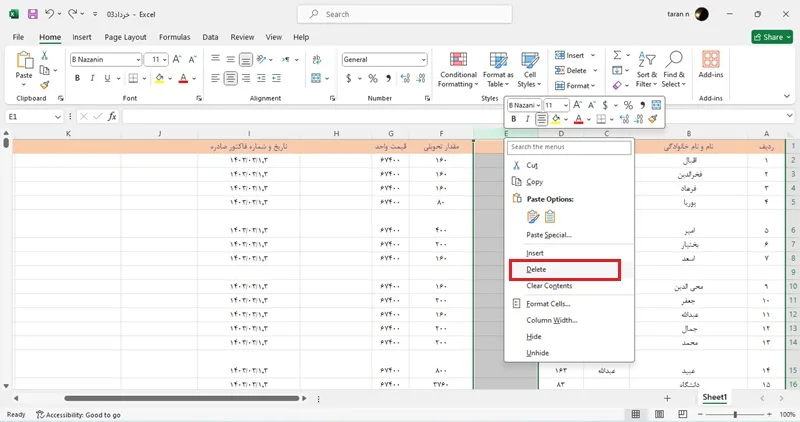Click the new sheet plus button
800x422 pixels.
[667, 398]
